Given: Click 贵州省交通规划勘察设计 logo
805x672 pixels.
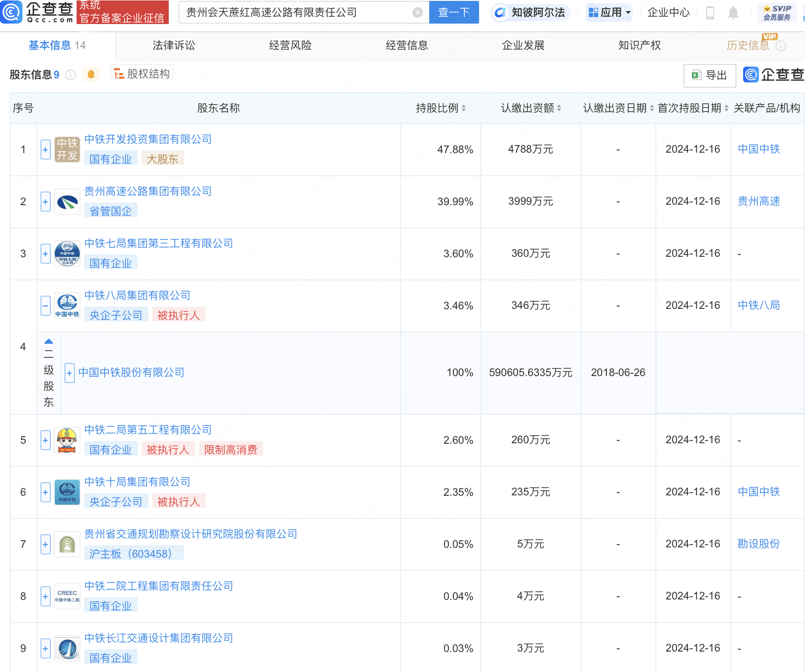Looking at the screenshot, I should click(x=67, y=544).
